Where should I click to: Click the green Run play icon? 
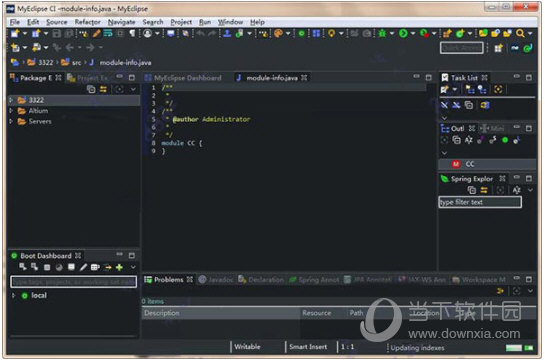[403, 33]
